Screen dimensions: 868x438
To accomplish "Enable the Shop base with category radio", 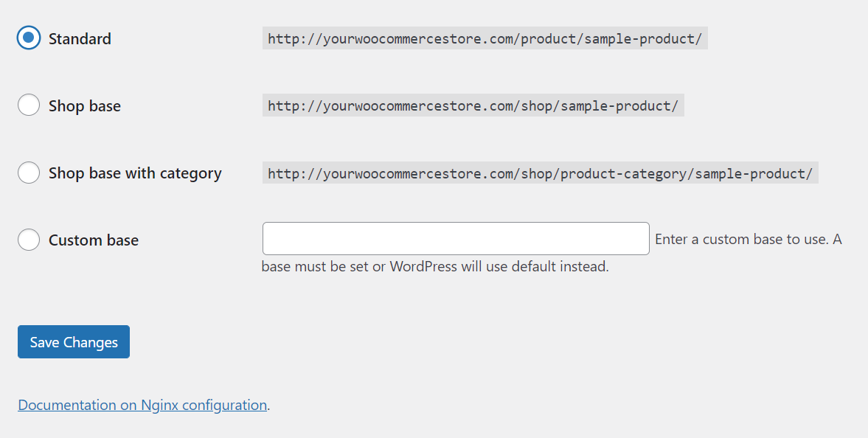I will pyautogui.click(x=29, y=173).
